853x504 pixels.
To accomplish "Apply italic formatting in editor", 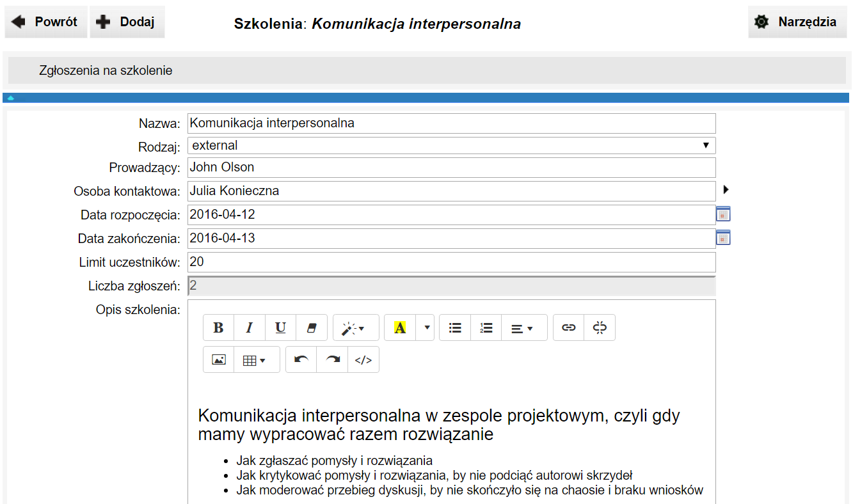I will coord(250,327).
